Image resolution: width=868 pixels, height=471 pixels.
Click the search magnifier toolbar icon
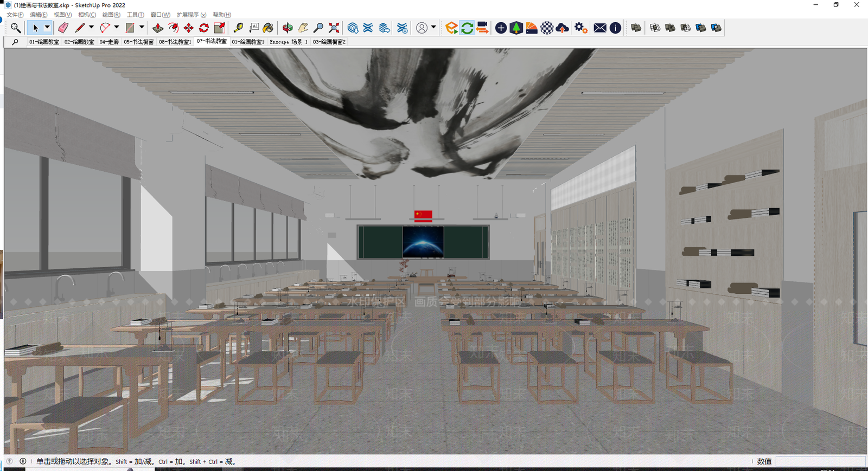16,28
